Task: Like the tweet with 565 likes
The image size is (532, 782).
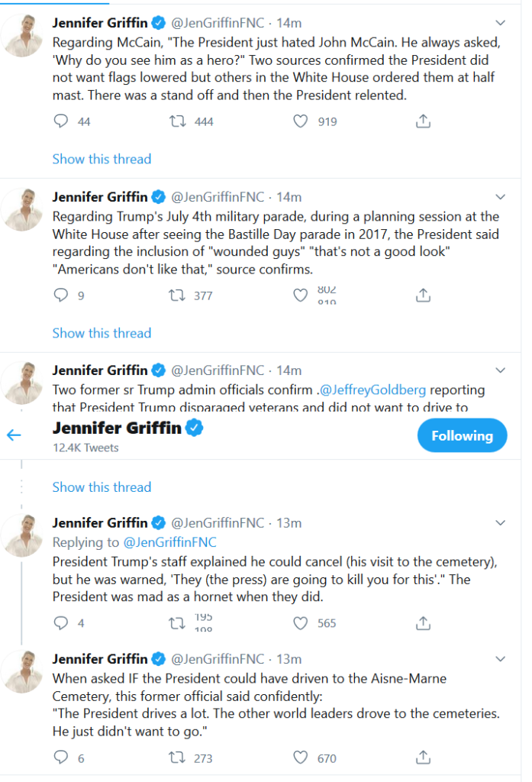Action: [301, 623]
